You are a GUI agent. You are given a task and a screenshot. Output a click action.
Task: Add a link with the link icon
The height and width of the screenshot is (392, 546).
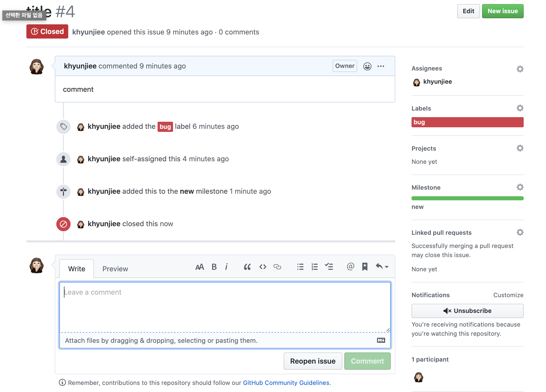coord(277,267)
